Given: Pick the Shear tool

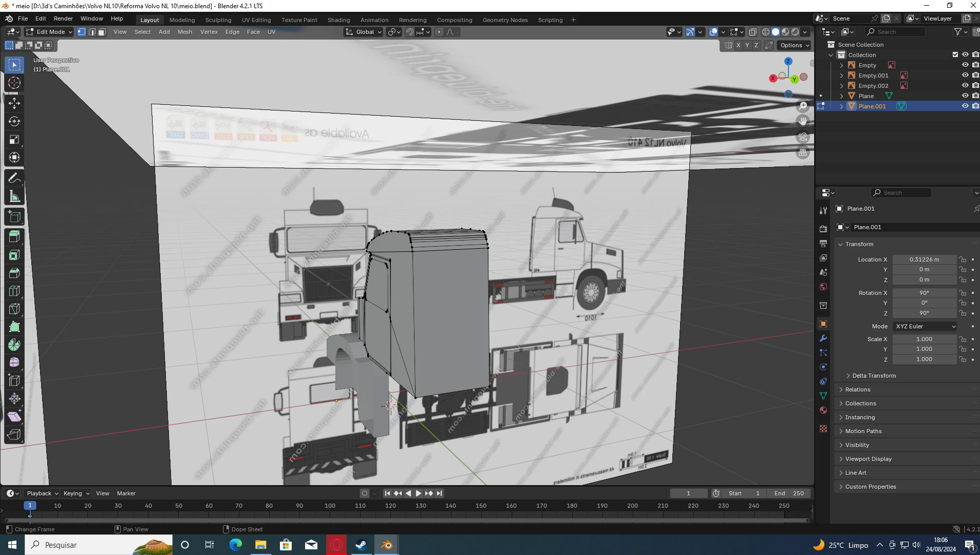Looking at the screenshot, I should tap(14, 417).
